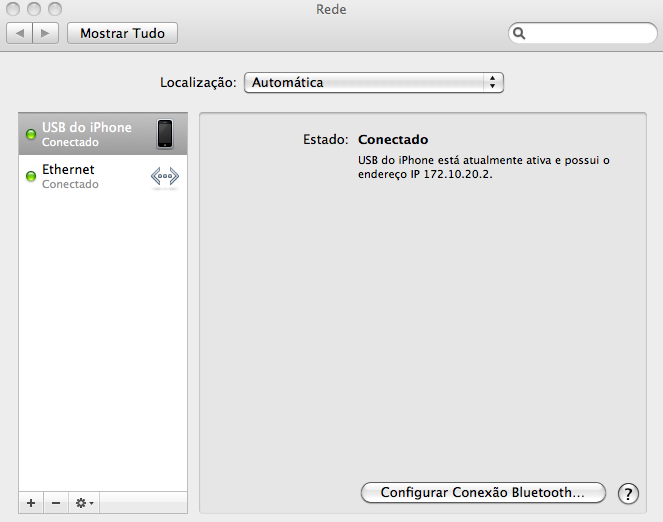Click the Rede window title

coord(331,9)
